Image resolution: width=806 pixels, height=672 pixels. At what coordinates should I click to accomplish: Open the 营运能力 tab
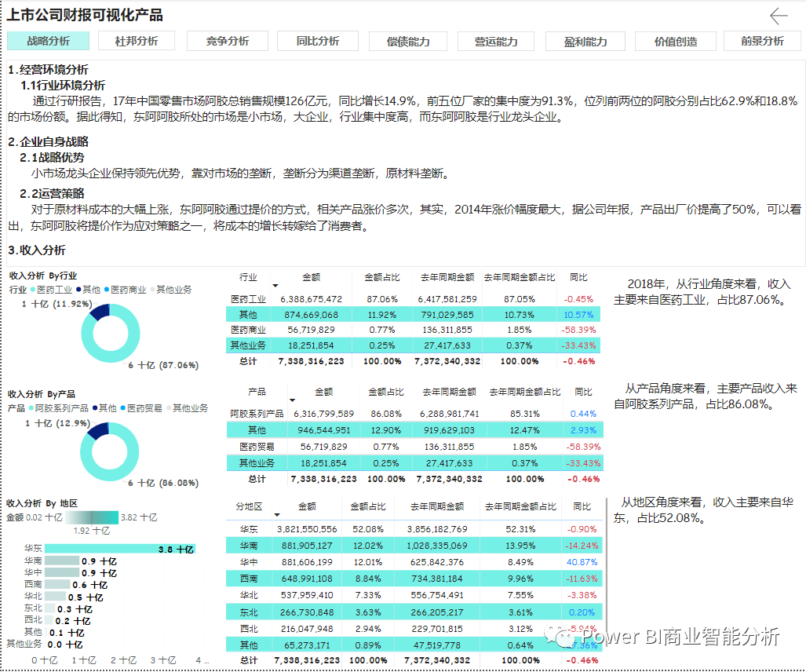(x=495, y=41)
